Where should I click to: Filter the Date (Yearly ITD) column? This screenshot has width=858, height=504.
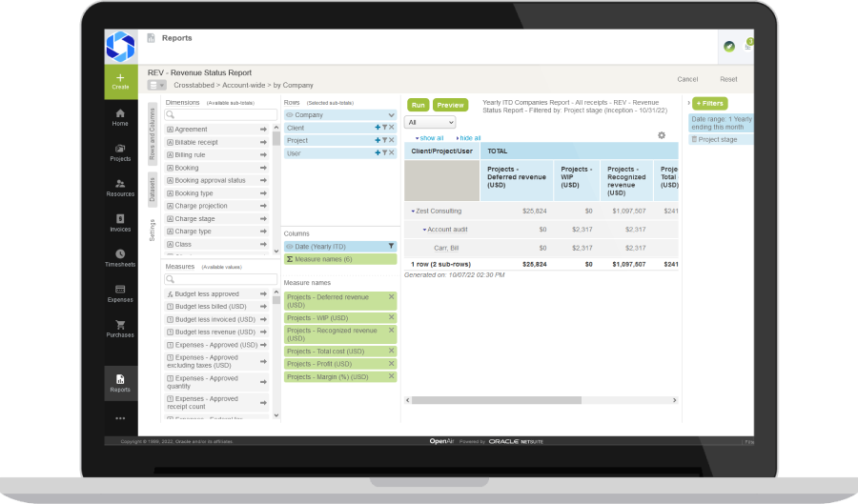[391, 246]
